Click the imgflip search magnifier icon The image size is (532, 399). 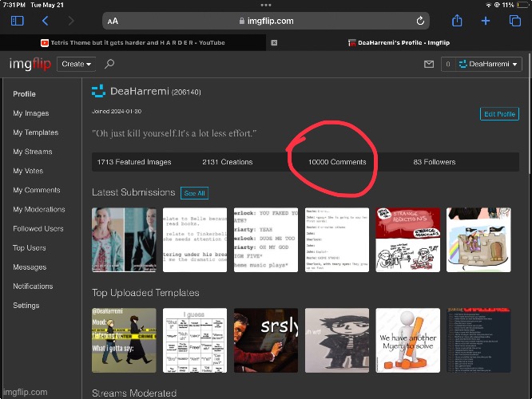(x=109, y=64)
